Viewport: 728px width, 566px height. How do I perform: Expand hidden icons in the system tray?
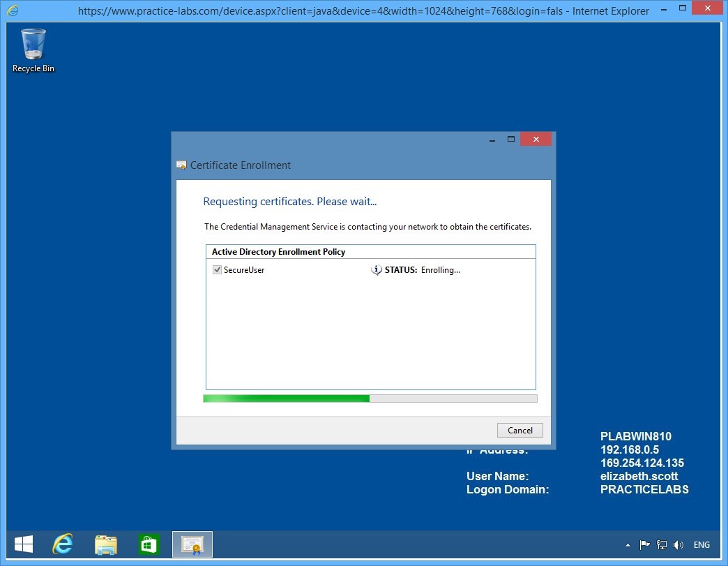click(x=628, y=545)
